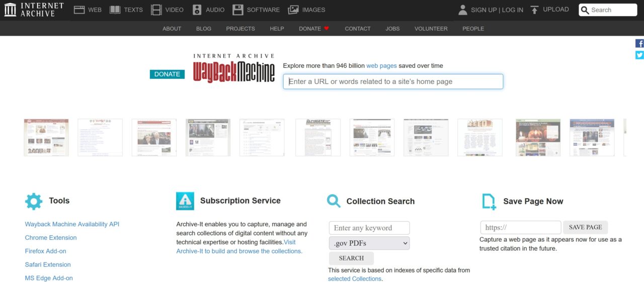Focus the Wayback Machine URL search field
The height and width of the screenshot is (282, 644).
tap(393, 81)
